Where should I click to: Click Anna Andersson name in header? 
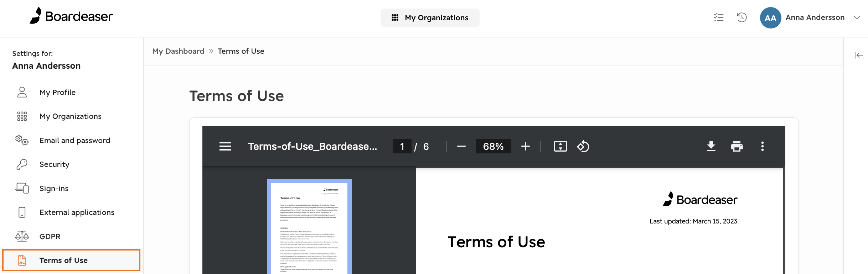815,17
